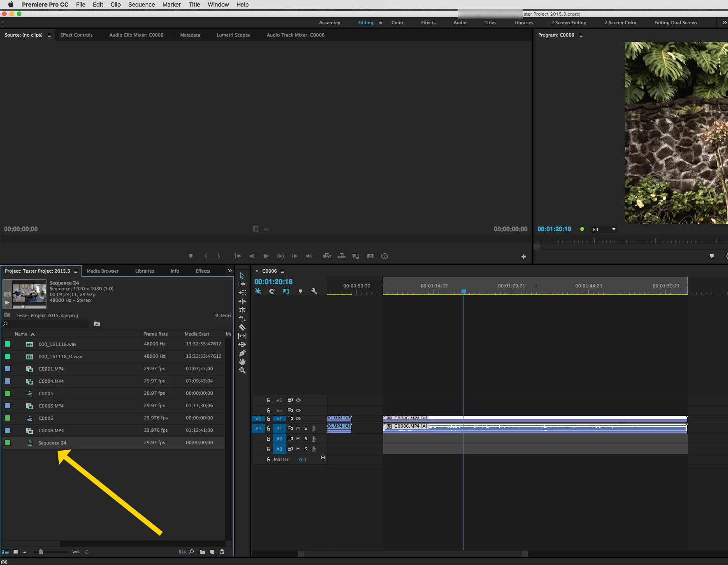This screenshot has height=565, width=728.
Task: Switch to the Audio workspace
Action: (460, 23)
